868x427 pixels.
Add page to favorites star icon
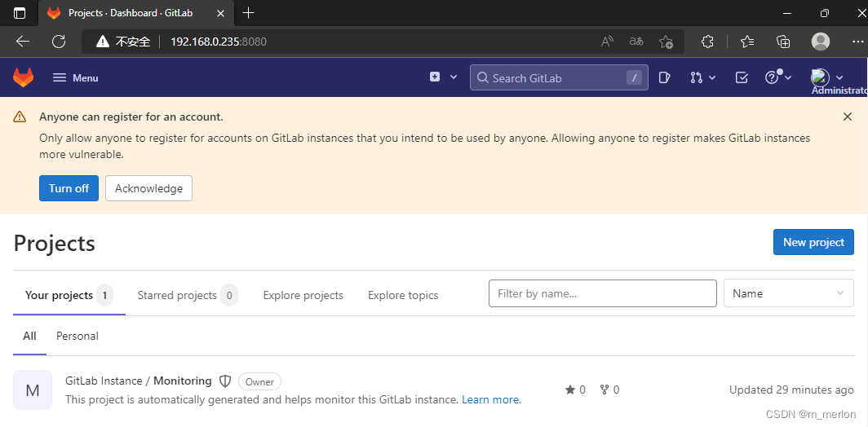click(x=666, y=42)
